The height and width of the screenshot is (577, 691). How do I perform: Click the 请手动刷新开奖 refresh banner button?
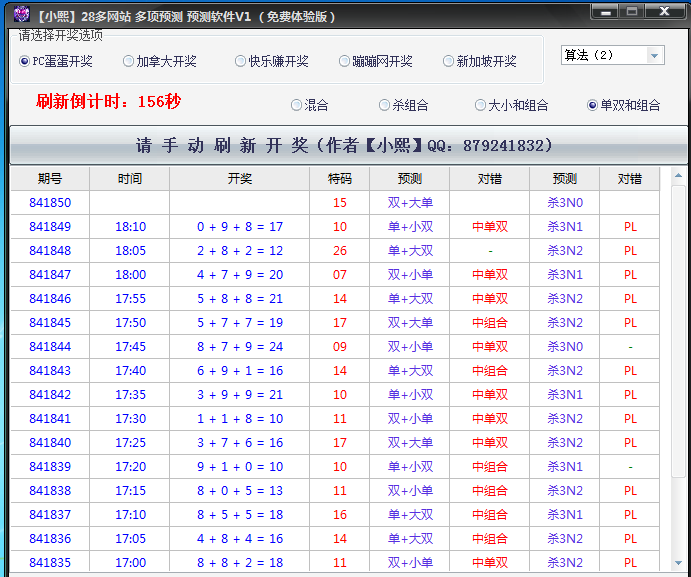[348, 145]
